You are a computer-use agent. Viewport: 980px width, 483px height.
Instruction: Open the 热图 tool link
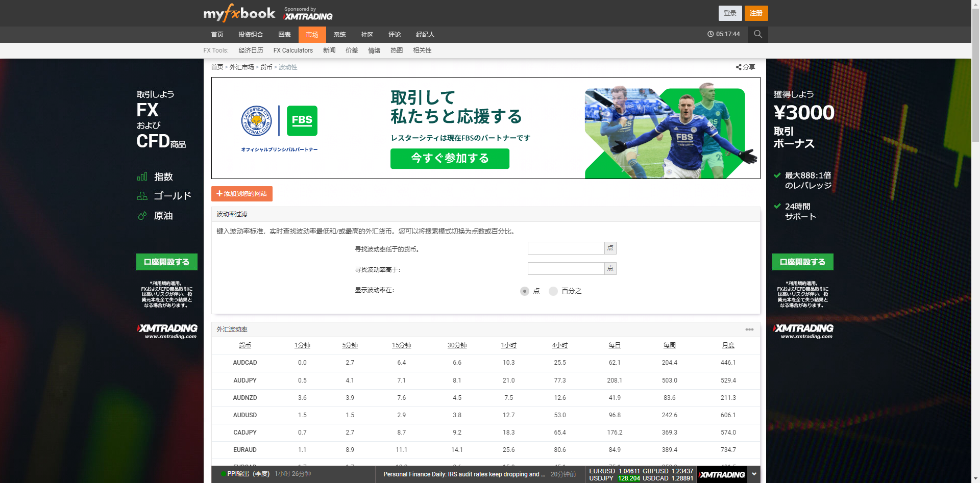[397, 50]
